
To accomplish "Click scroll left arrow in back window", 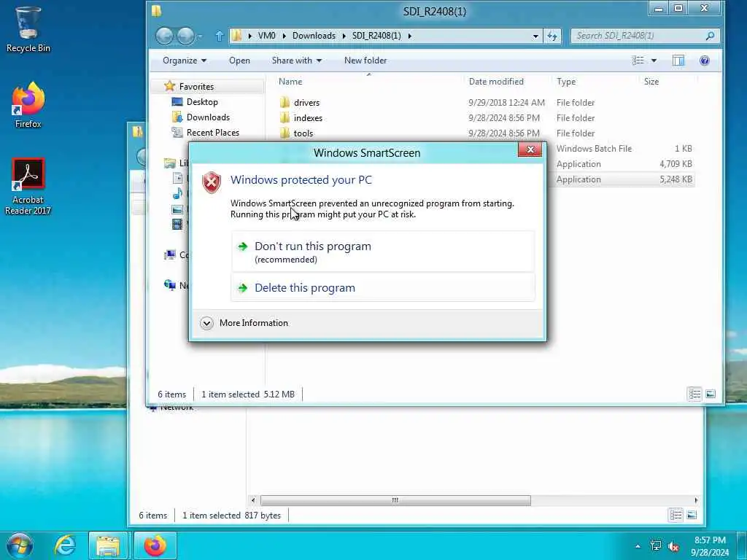I will [x=253, y=500].
